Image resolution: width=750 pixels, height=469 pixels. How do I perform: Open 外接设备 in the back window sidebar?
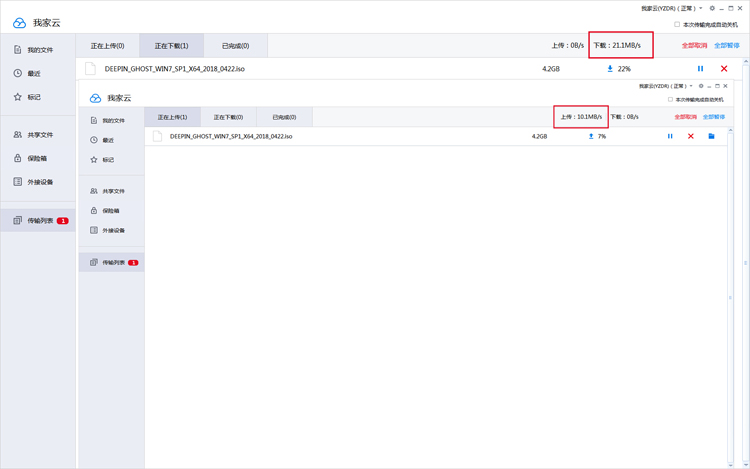[33, 182]
